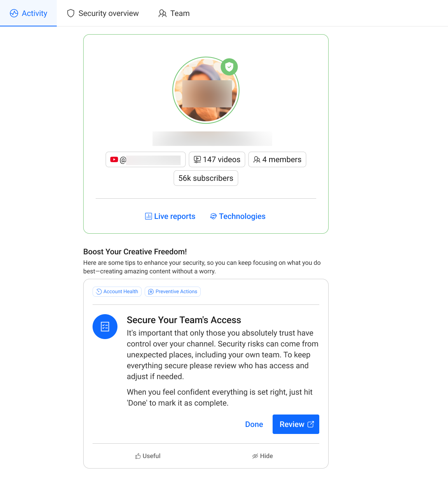Click the Secure Your Team's Access heading

click(x=184, y=320)
